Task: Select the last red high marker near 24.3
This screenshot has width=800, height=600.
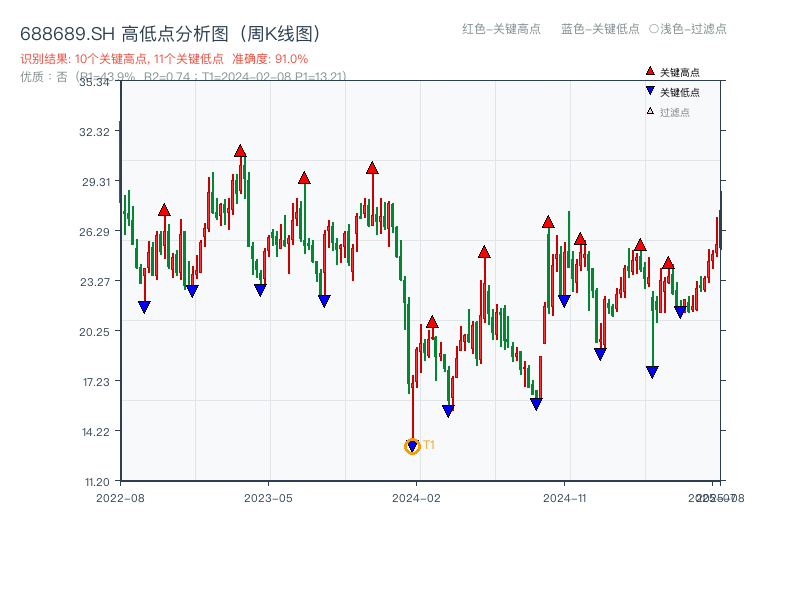Action: click(668, 263)
